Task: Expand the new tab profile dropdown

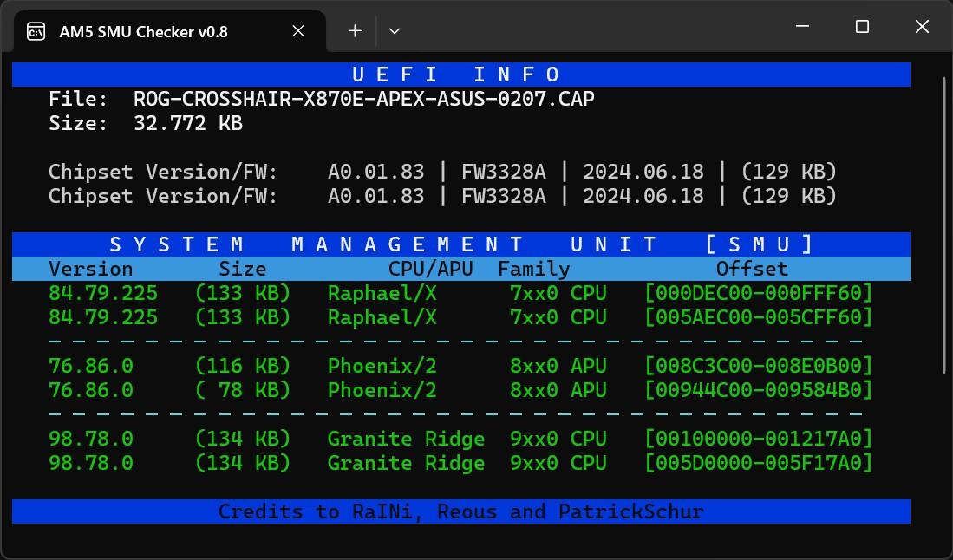Action: 395,31
